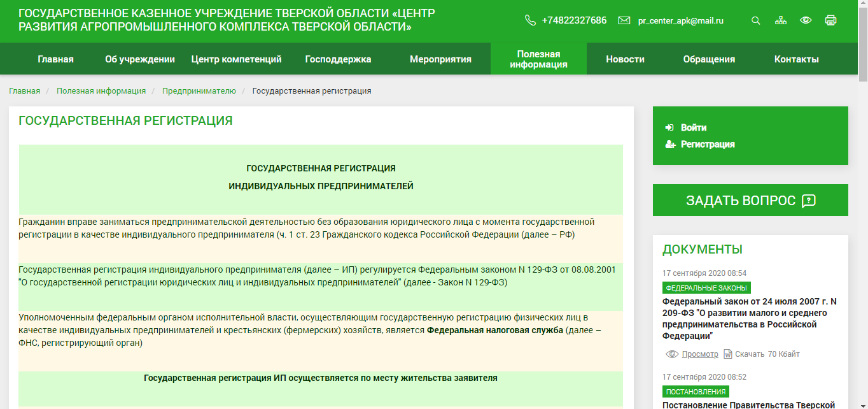The image size is (868, 409).
Task: Click the ФЕДЕРАЛЬНЫЕ ЗАКОНЫ category tag
Action: pos(706,288)
